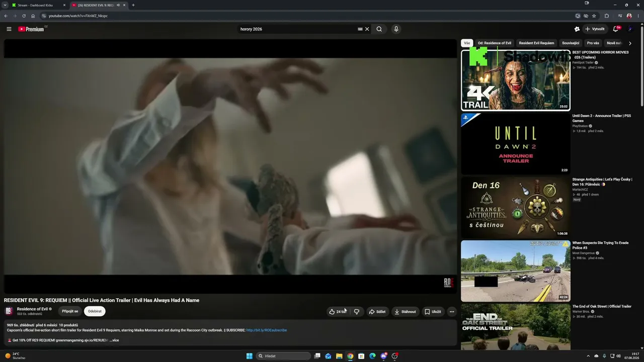Like the video with thumbs up
Image resolution: width=644 pixels, height=362 pixels.
click(x=338, y=312)
